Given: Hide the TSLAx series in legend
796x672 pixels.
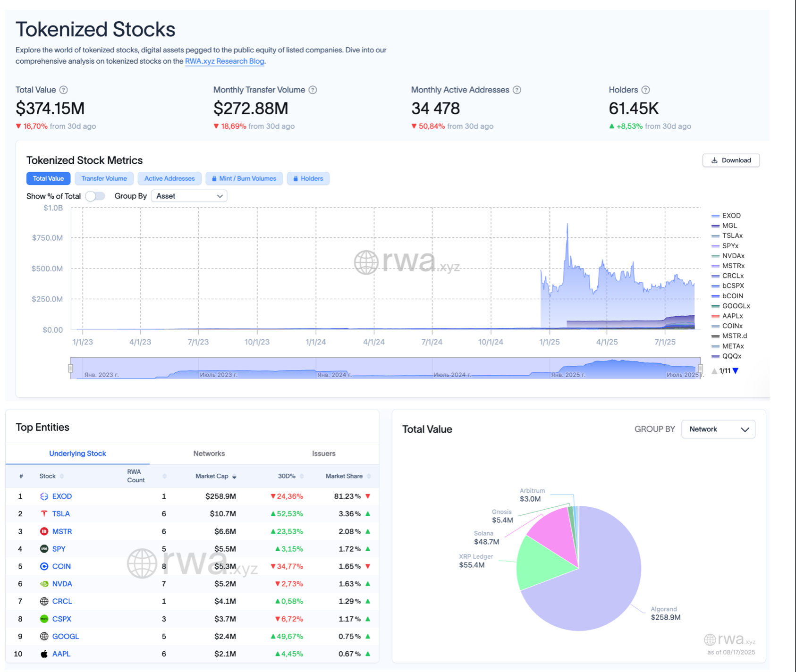Looking at the screenshot, I should [x=732, y=235].
